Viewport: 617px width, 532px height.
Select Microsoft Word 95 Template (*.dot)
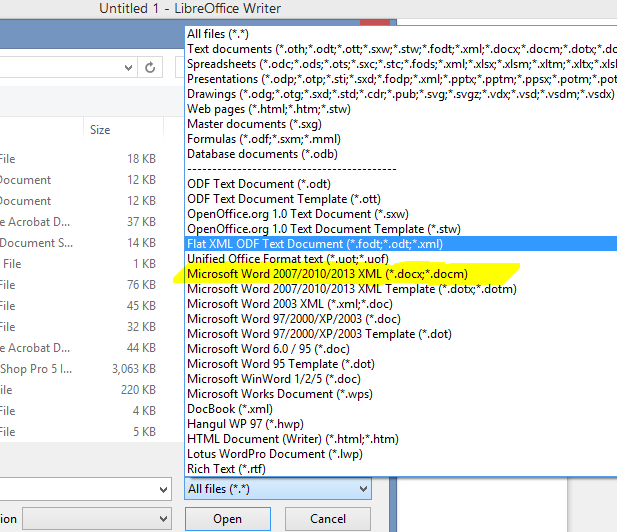(401, 363)
